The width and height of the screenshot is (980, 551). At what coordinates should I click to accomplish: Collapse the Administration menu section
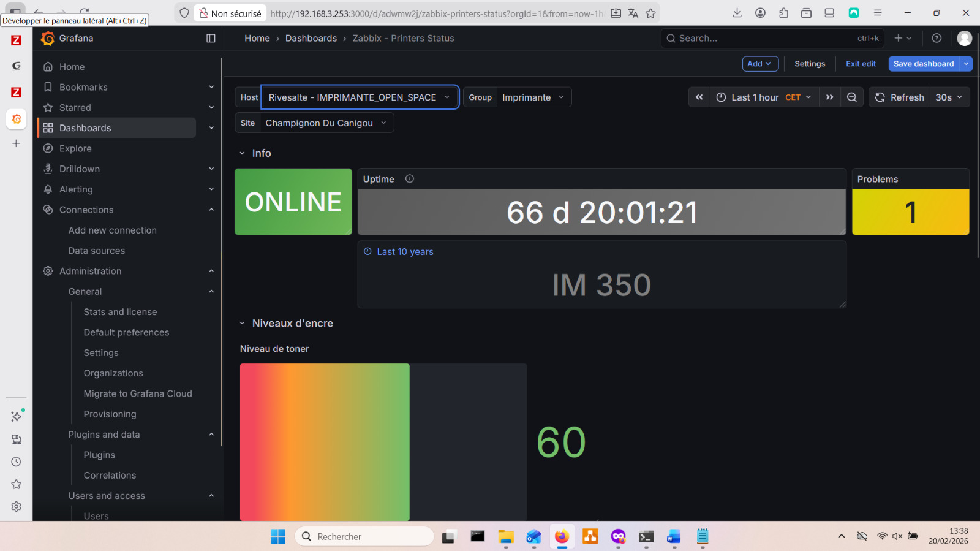[x=211, y=271]
